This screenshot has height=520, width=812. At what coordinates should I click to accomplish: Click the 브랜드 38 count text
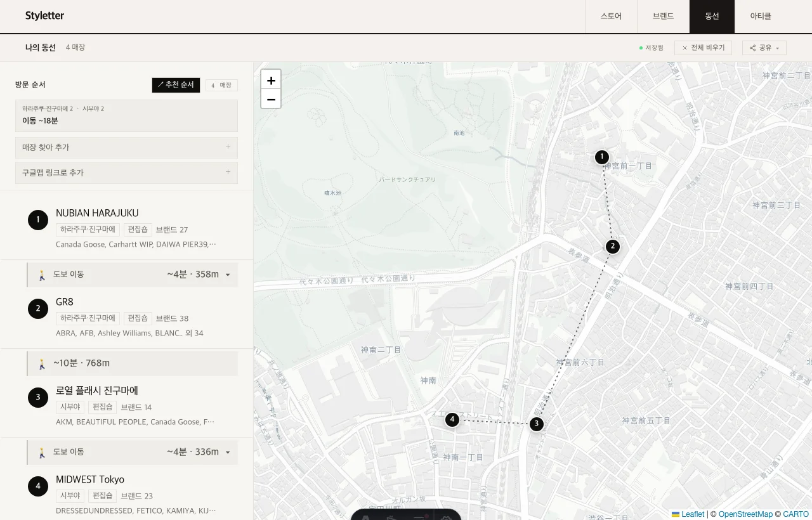point(172,318)
